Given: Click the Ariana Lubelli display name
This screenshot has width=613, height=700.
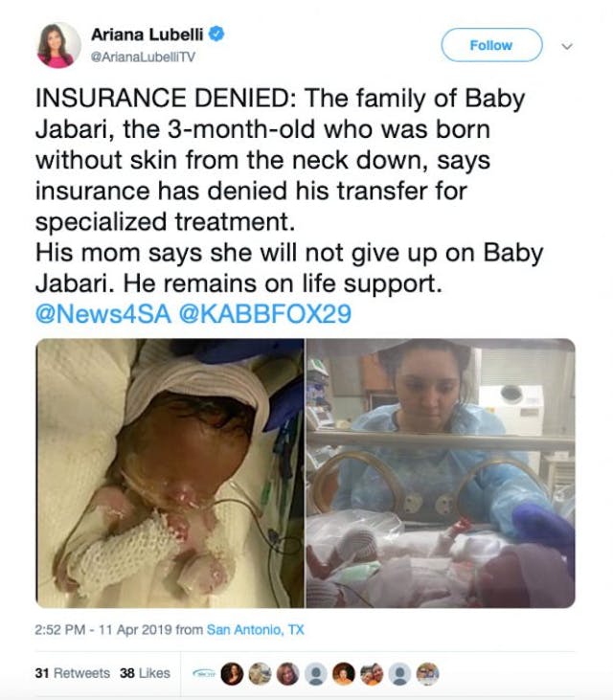Looking at the screenshot, I should pos(149,35).
